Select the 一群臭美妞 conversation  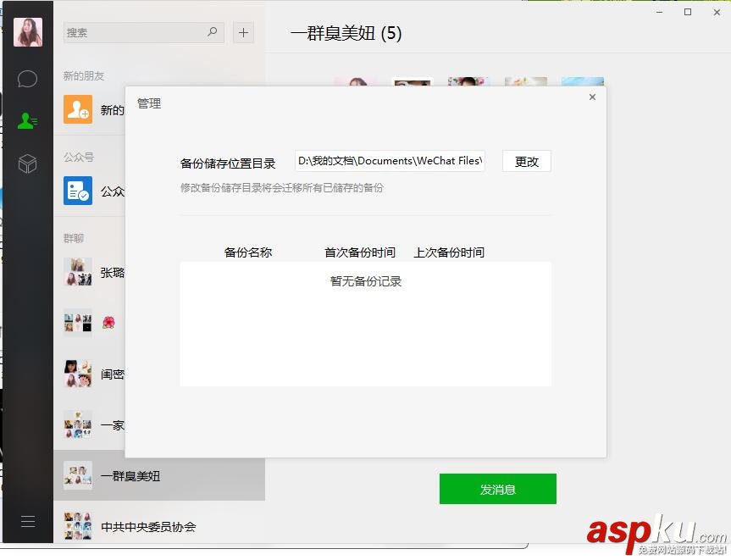tap(127, 476)
